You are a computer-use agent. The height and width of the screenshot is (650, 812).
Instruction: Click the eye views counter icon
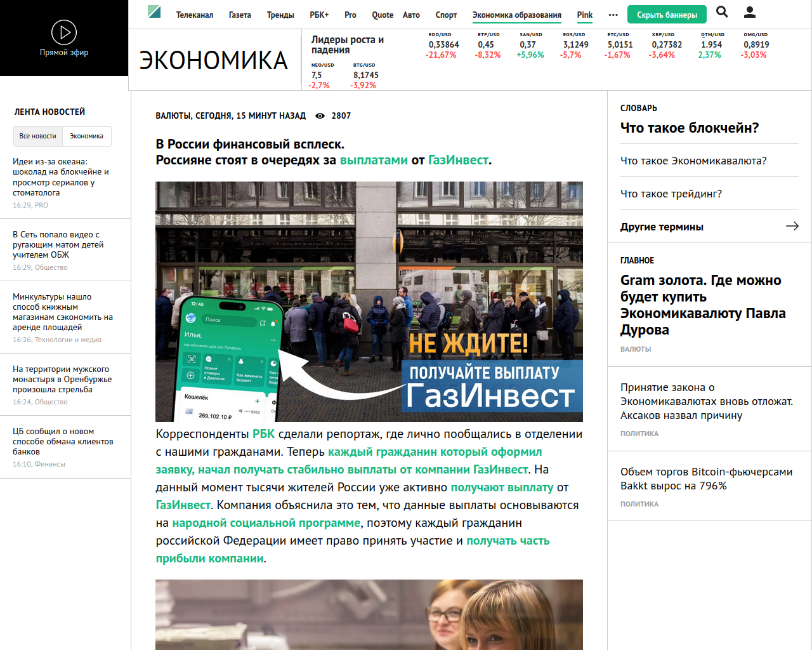click(x=320, y=116)
